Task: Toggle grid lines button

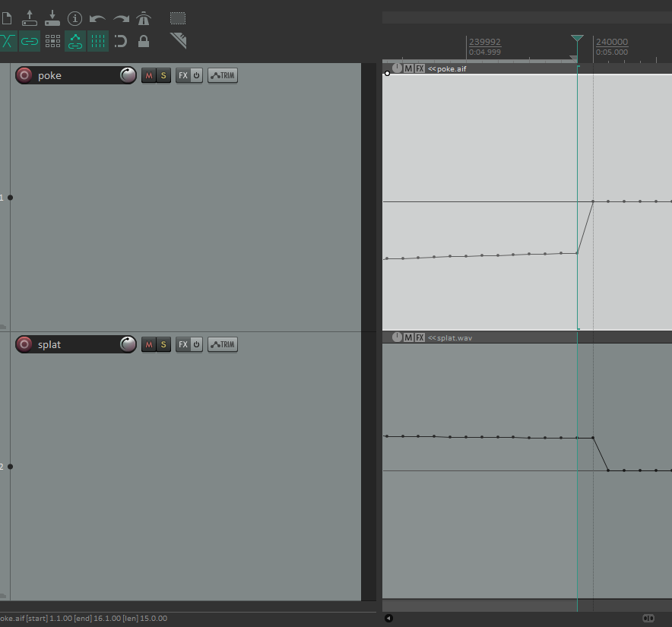Action: click(98, 41)
